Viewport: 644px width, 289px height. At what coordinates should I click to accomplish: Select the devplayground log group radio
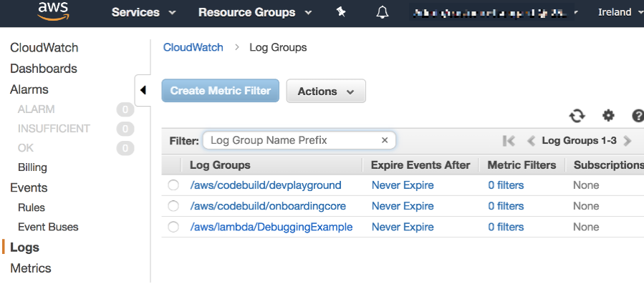coord(173,185)
